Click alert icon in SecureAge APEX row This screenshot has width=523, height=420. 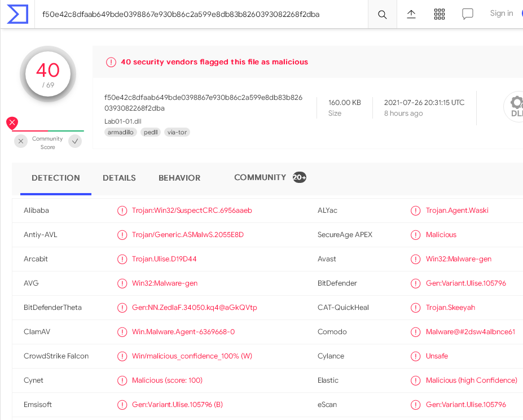pyautogui.click(x=416, y=235)
